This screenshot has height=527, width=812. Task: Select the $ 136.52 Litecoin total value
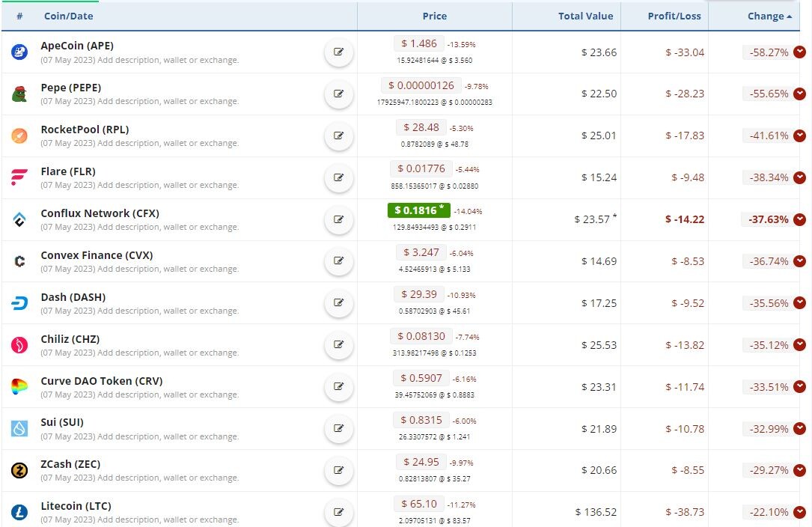[596, 513]
